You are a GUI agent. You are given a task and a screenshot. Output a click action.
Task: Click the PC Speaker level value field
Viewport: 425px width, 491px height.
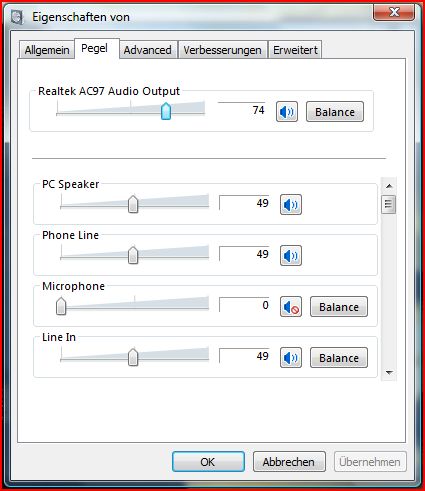click(244, 203)
